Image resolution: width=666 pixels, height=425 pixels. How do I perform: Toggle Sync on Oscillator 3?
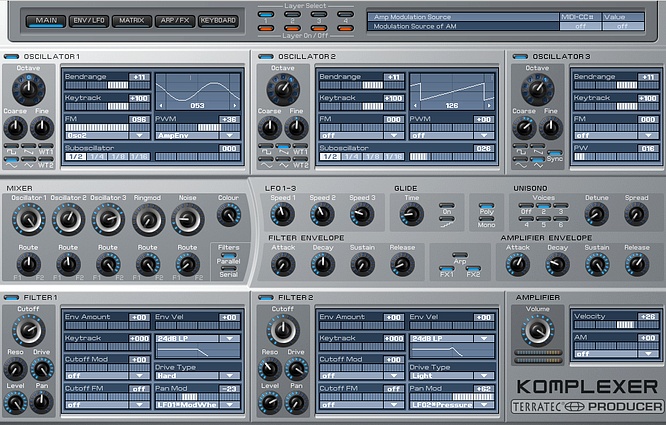[555, 152]
